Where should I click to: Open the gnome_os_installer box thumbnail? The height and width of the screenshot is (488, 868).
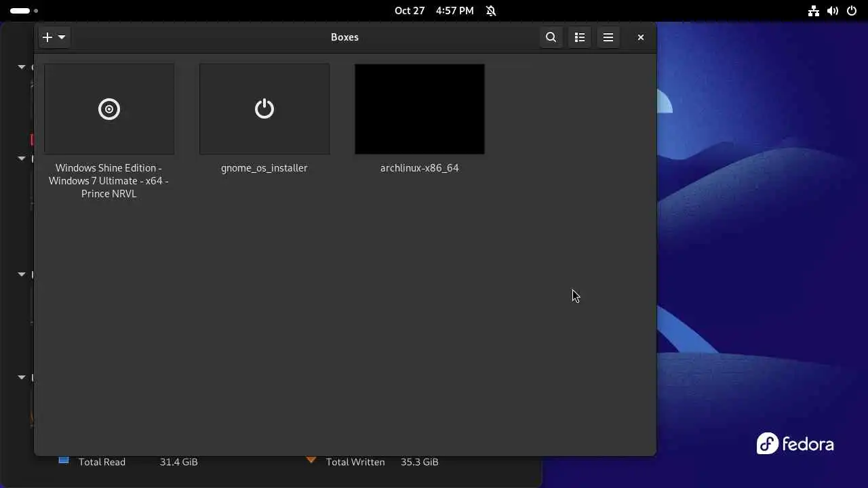[x=264, y=109]
